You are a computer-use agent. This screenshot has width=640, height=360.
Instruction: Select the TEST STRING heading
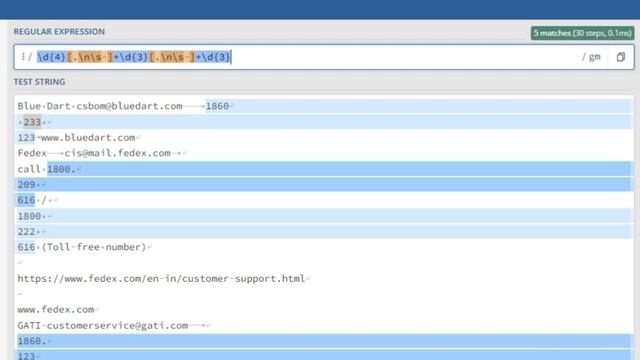click(x=39, y=82)
